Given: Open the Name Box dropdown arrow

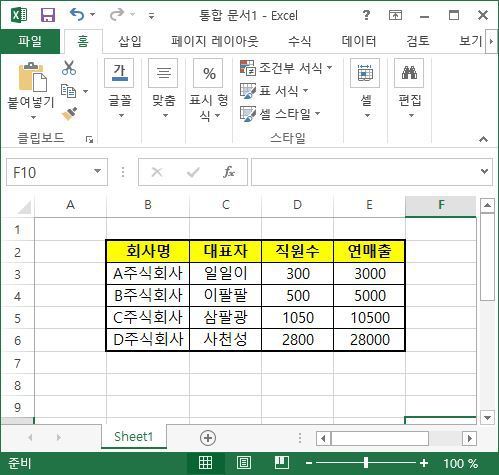Looking at the screenshot, I should [97, 171].
